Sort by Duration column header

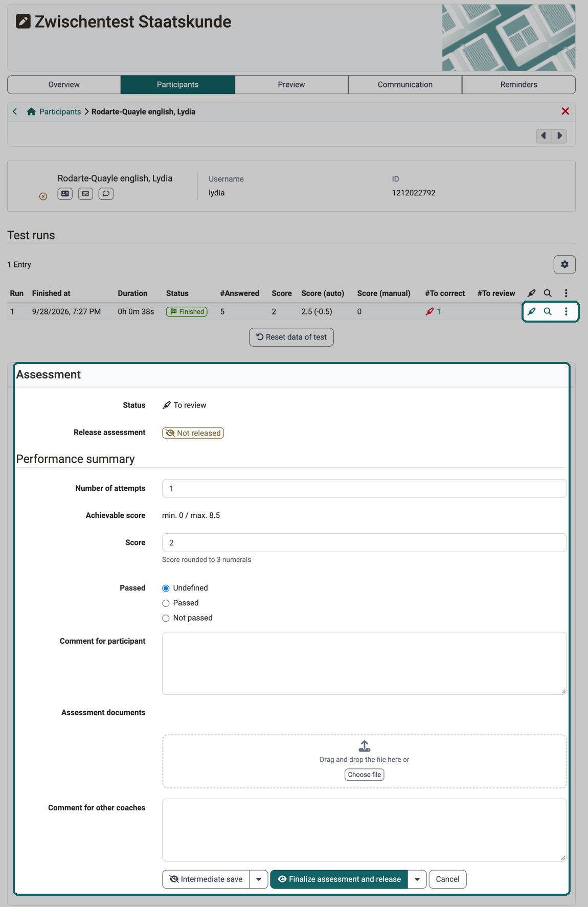(x=132, y=293)
